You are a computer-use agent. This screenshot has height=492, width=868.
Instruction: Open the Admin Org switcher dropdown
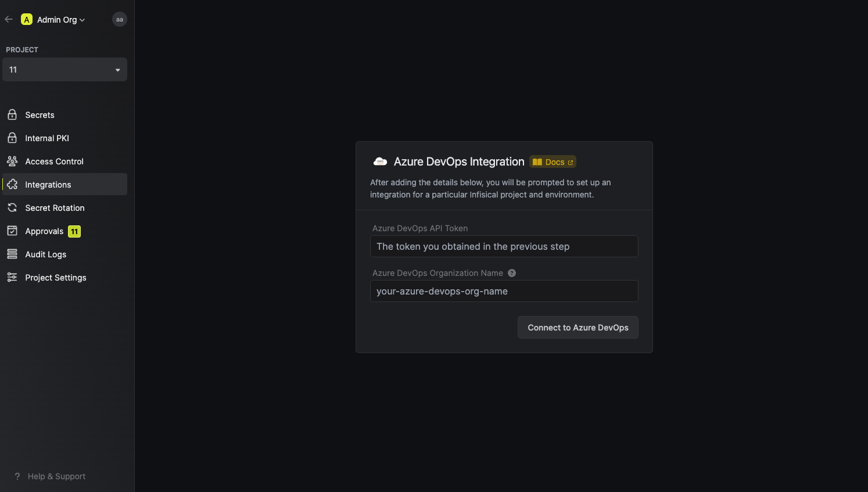coord(61,20)
